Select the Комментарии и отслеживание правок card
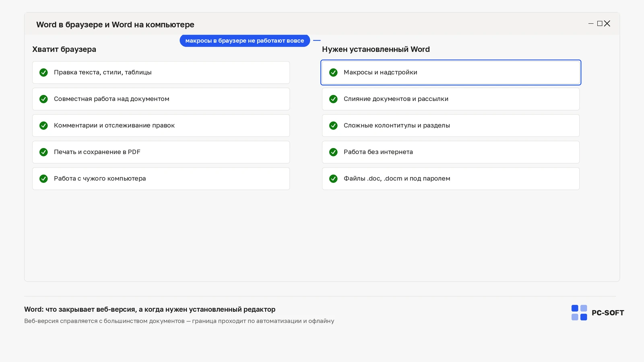The height and width of the screenshot is (362, 644). tap(161, 125)
